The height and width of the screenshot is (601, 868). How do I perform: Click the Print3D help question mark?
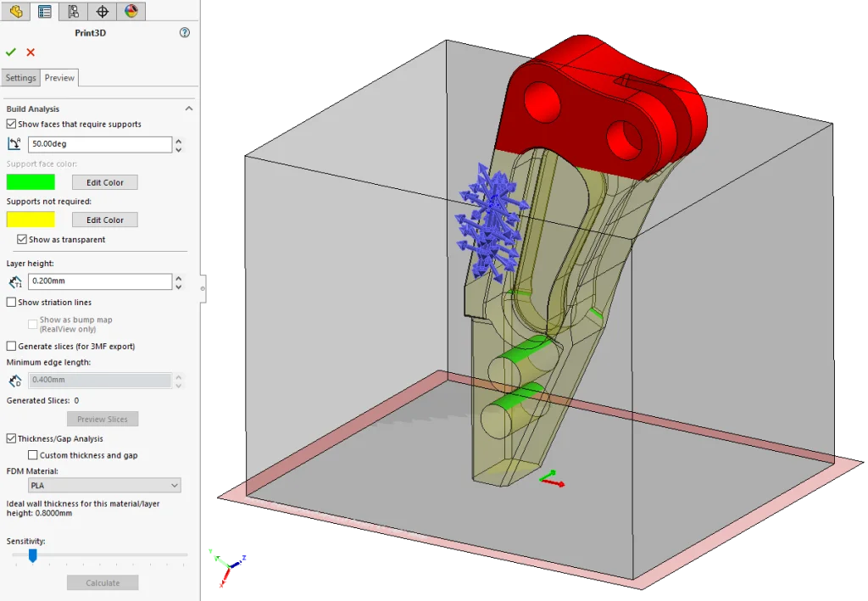click(184, 31)
